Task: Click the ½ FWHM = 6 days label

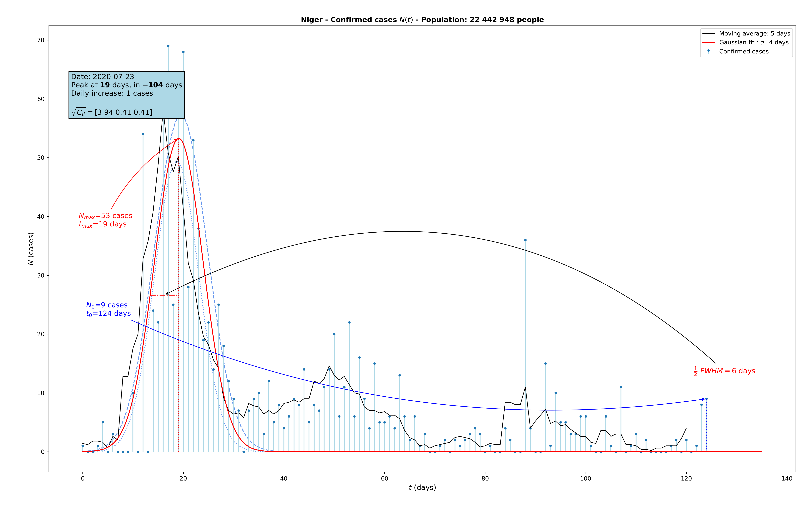Action: pos(724,371)
